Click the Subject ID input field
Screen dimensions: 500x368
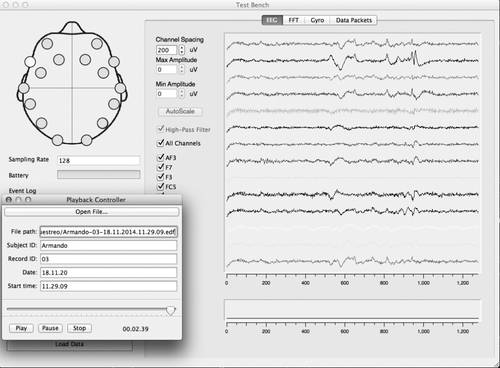coord(108,245)
